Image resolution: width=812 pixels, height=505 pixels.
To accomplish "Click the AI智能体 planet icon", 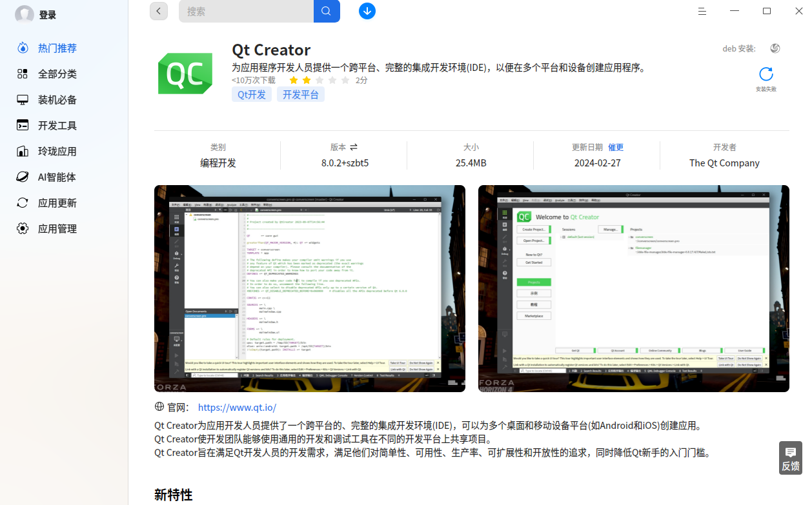I will click(x=23, y=177).
